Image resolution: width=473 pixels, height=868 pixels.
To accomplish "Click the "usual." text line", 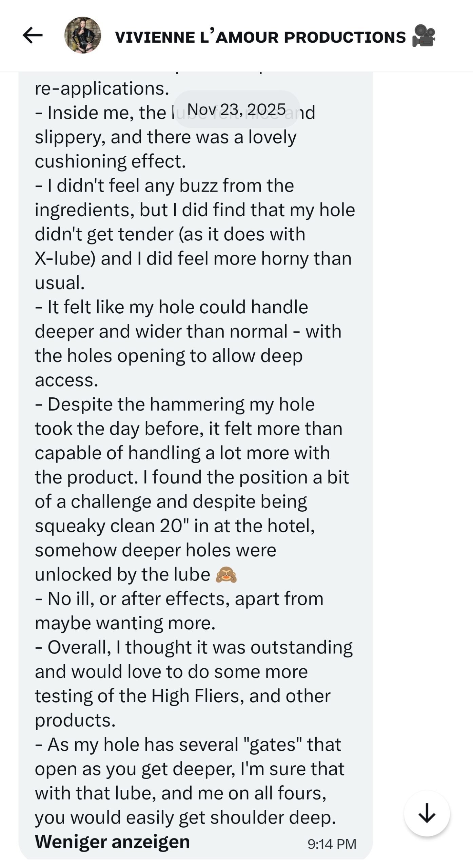I will coord(60,283).
